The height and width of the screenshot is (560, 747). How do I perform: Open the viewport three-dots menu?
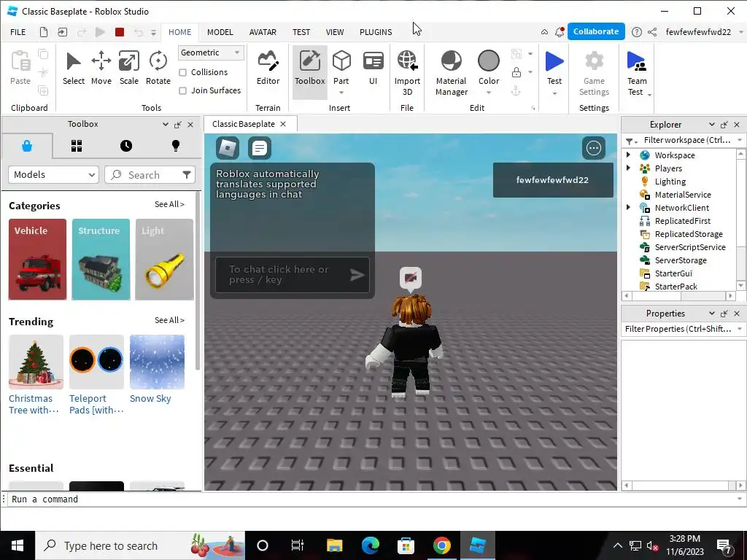[x=594, y=148]
